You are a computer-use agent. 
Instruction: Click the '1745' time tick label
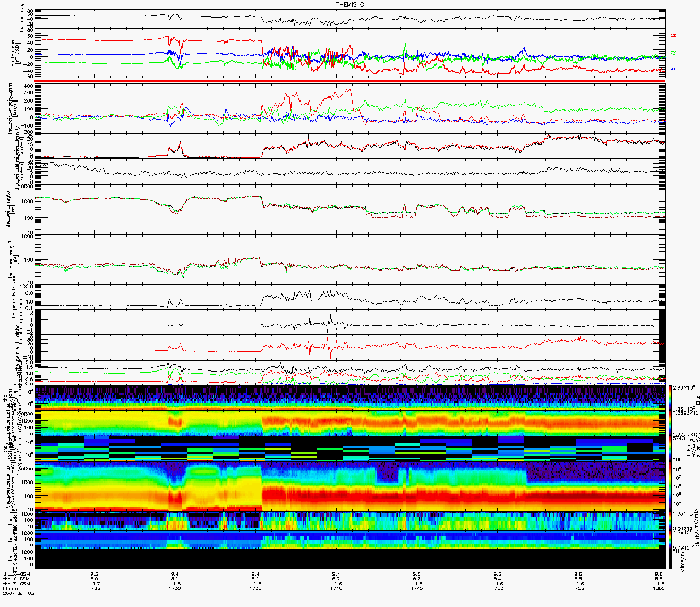(x=417, y=588)
